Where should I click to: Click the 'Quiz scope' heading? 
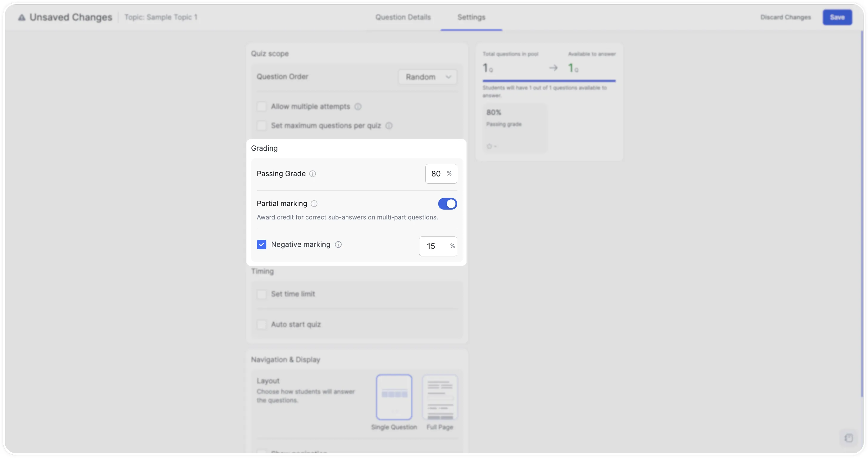[x=270, y=54]
